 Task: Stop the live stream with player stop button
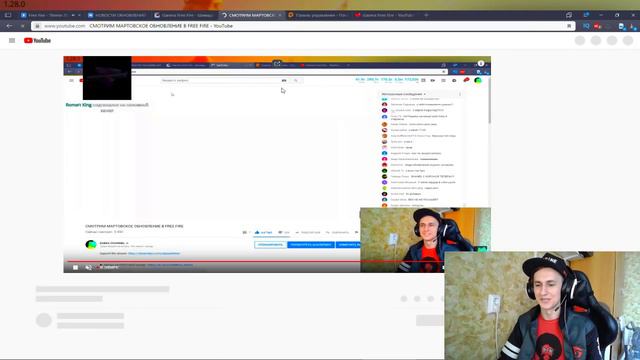coord(76,267)
